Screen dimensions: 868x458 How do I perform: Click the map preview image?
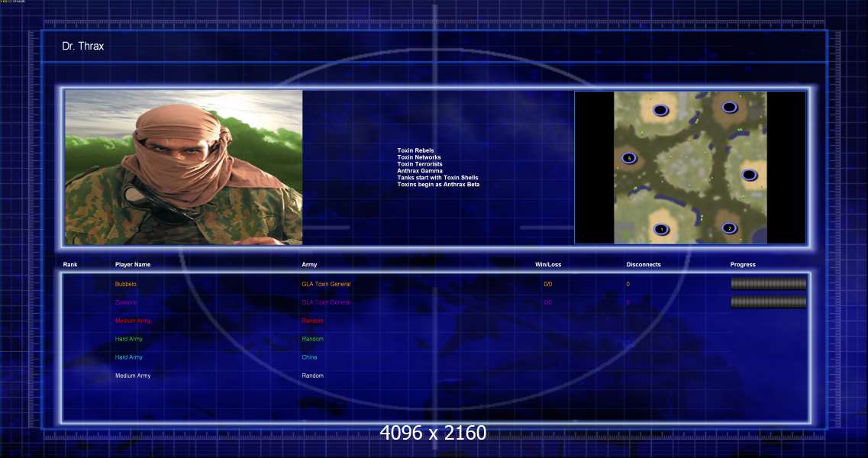click(690, 167)
